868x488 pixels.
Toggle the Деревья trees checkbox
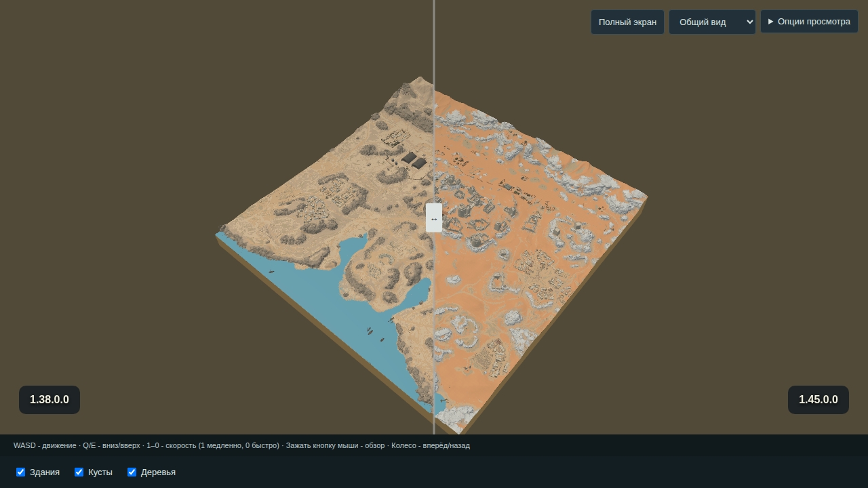132,472
